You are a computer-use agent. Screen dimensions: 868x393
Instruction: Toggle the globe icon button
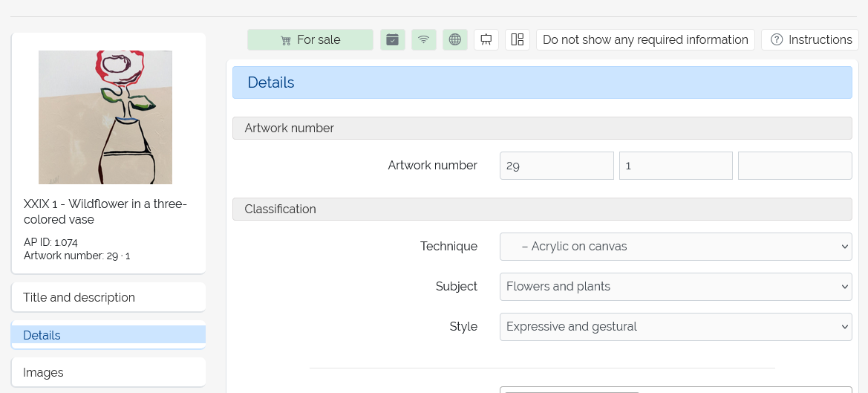(454, 40)
